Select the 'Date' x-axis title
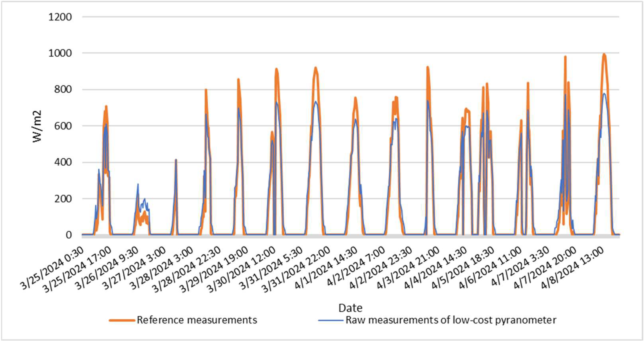The image size is (644, 341). pyautogui.click(x=351, y=308)
